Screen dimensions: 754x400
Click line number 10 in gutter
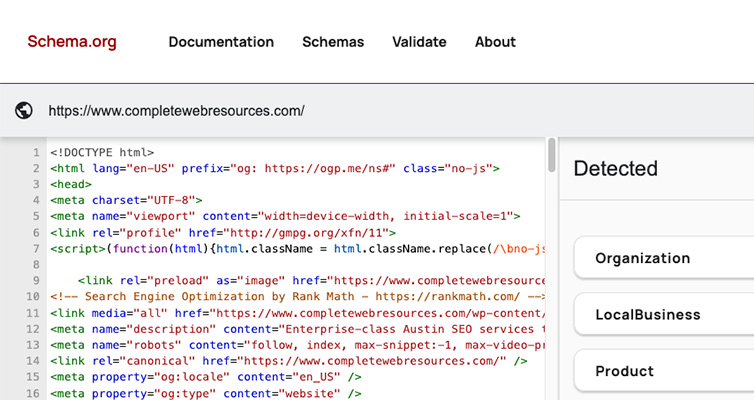[33, 296]
